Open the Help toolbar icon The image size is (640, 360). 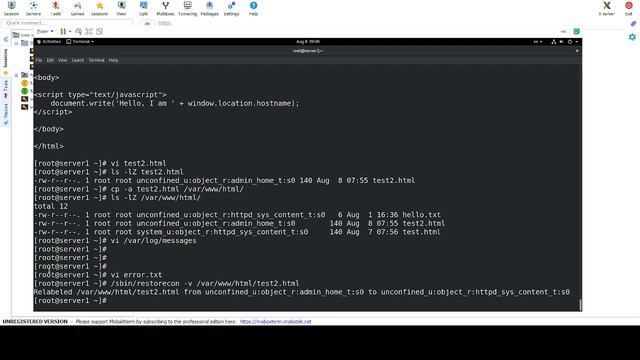[253, 8]
